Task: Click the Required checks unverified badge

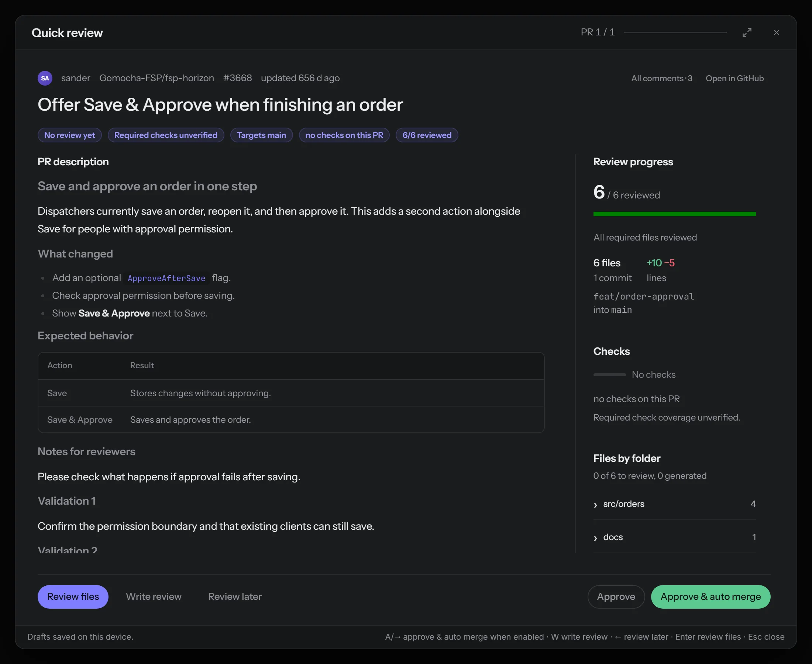Action: (166, 135)
